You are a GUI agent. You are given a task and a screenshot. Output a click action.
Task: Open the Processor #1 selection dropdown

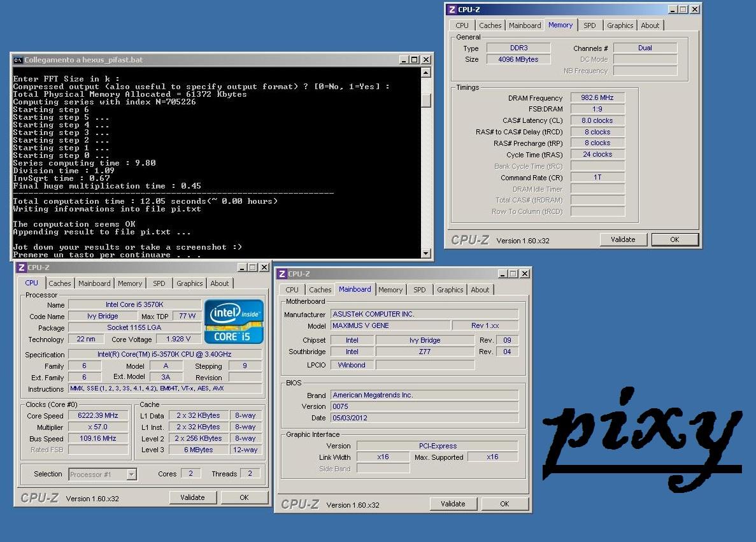(x=132, y=474)
